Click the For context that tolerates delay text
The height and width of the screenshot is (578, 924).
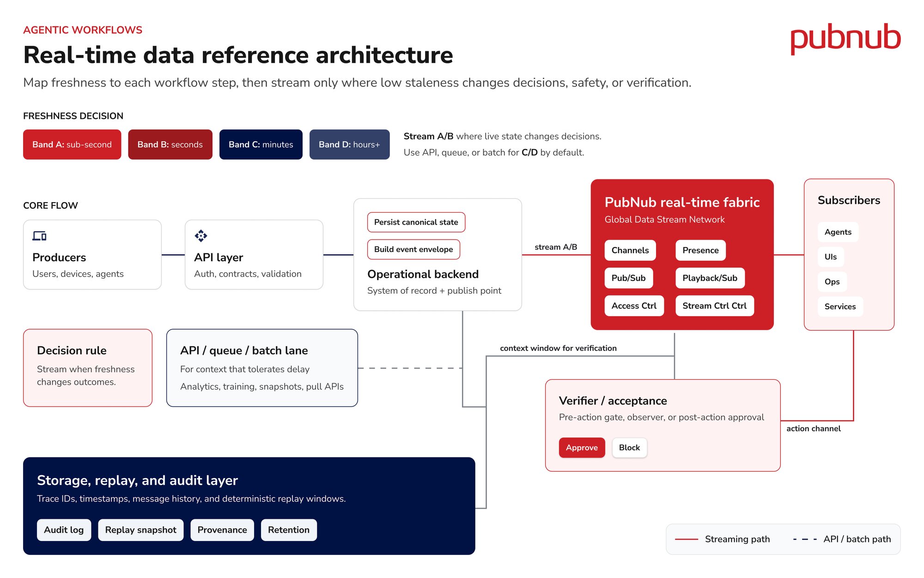(x=245, y=369)
